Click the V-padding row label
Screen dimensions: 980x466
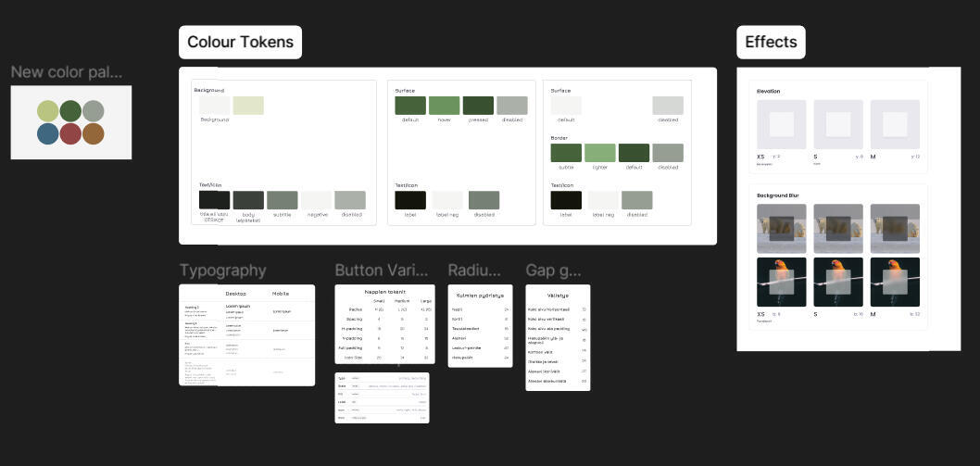coord(353,338)
